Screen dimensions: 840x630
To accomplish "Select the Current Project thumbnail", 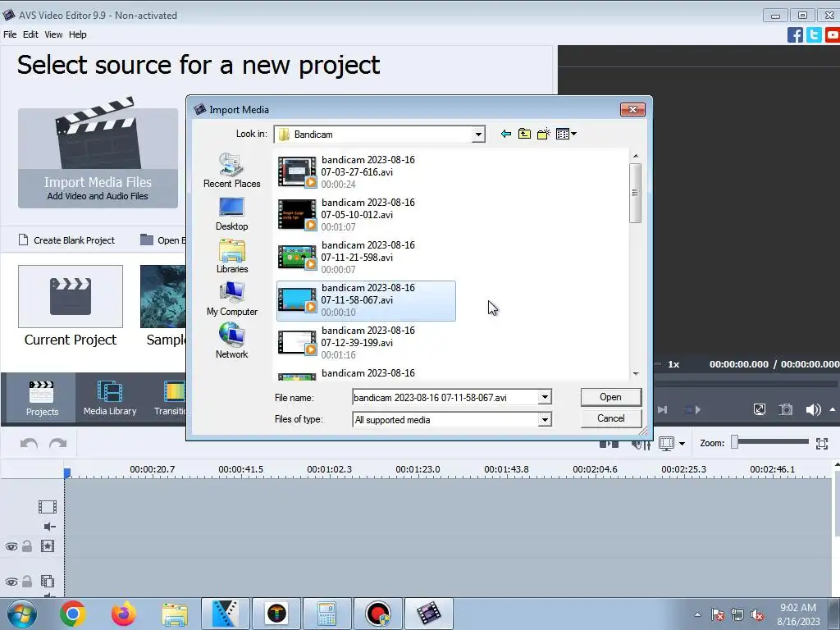I will coord(71,296).
